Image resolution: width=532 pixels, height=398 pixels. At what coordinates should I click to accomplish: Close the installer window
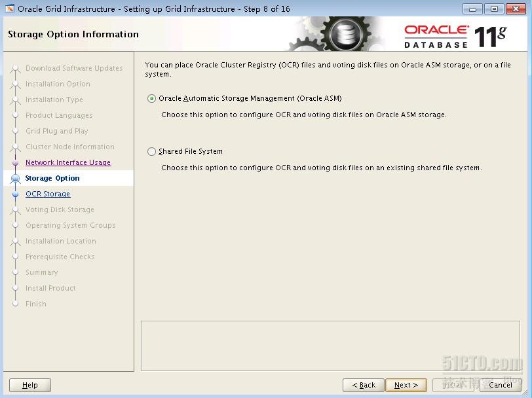pyautogui.click(x=516, y=9)
